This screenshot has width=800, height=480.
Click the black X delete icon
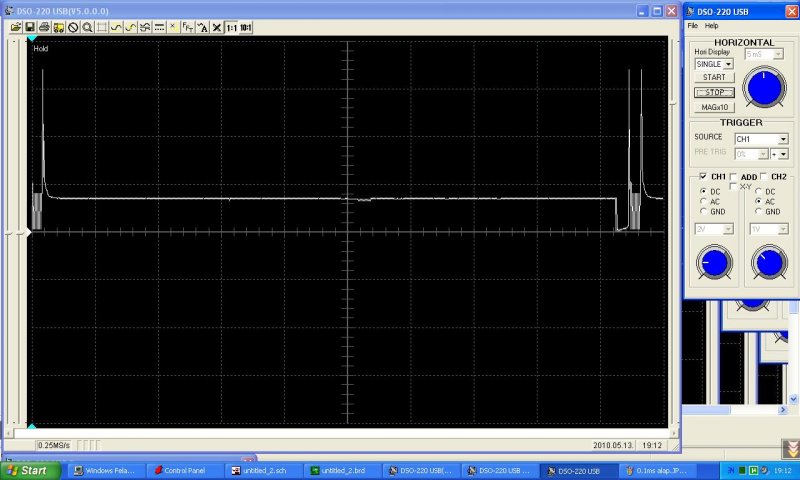pos(217,28)
